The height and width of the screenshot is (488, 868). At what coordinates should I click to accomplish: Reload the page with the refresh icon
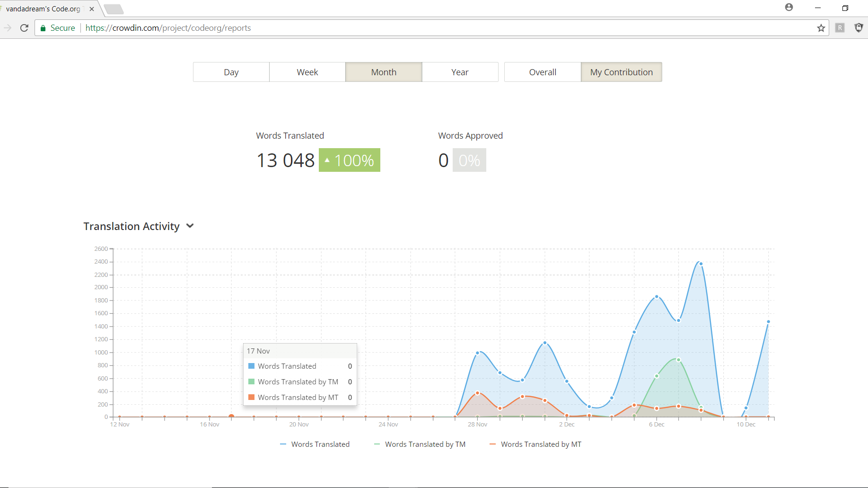coord(24,28)
